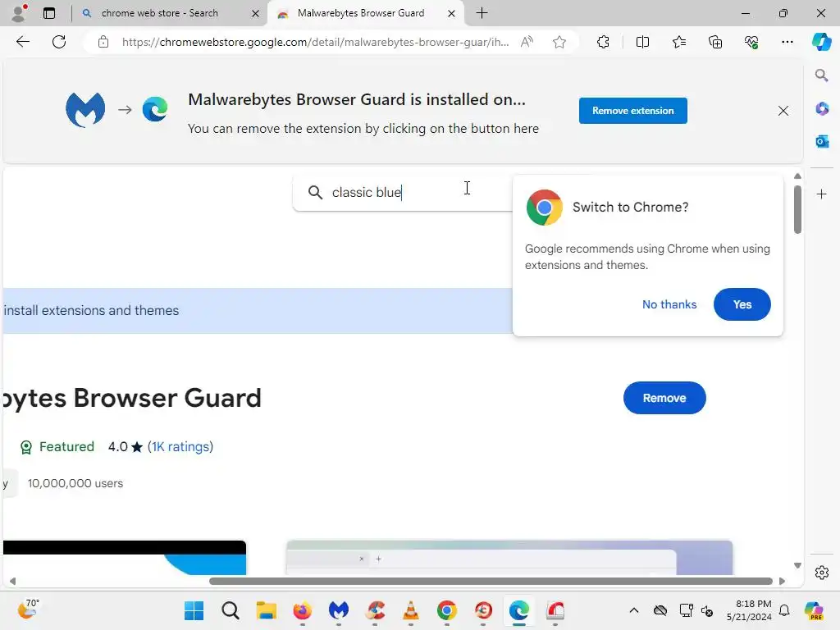Open sidebar Search icon

coord(821,75)
